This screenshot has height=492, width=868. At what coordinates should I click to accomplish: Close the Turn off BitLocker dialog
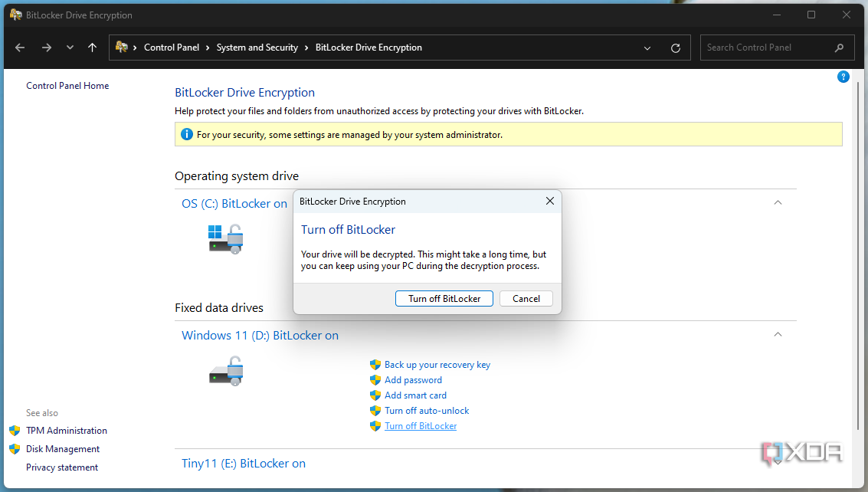[x=550, y=201]
